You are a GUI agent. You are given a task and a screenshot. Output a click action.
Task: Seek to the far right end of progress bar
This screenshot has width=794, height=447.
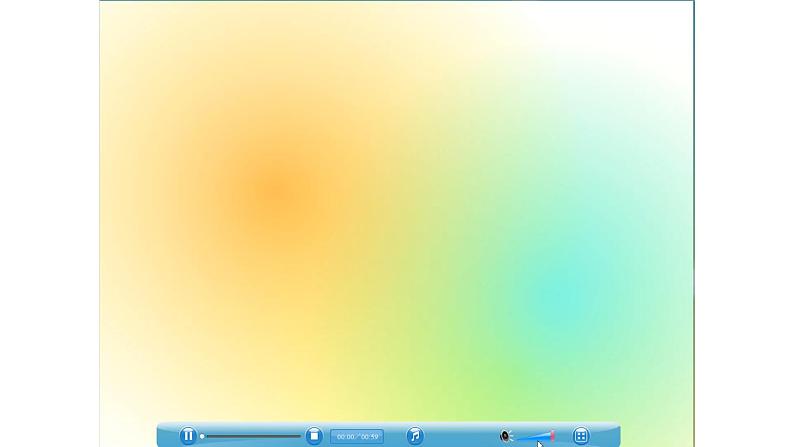(x=299, y=436)
